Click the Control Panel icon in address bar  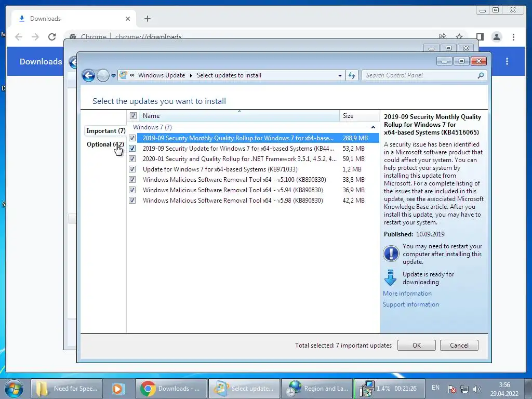pyautogui.click(x=124, y=75)
